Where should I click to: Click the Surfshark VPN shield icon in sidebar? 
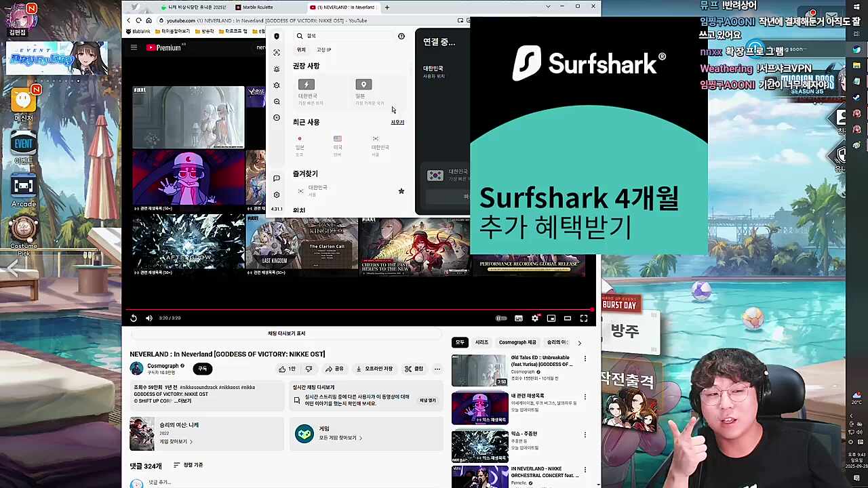[x=277, y=36]
